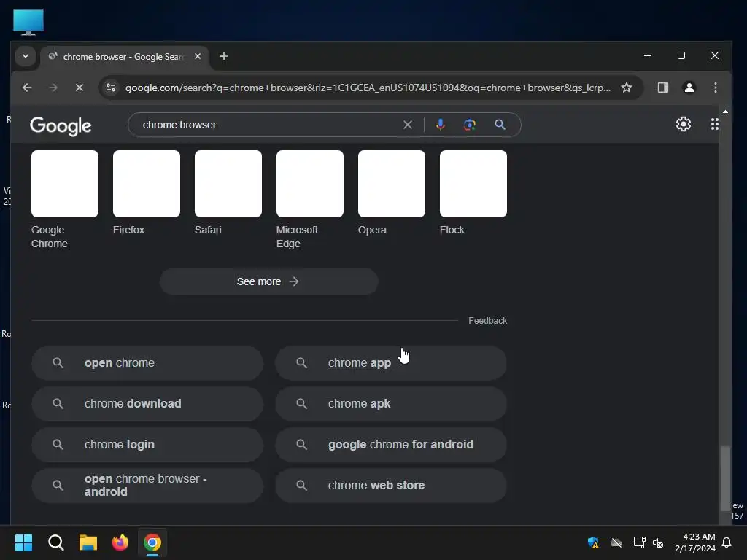Search for open chrome browser - android
This screenshot has height=560, width=747.
point(147,485)
